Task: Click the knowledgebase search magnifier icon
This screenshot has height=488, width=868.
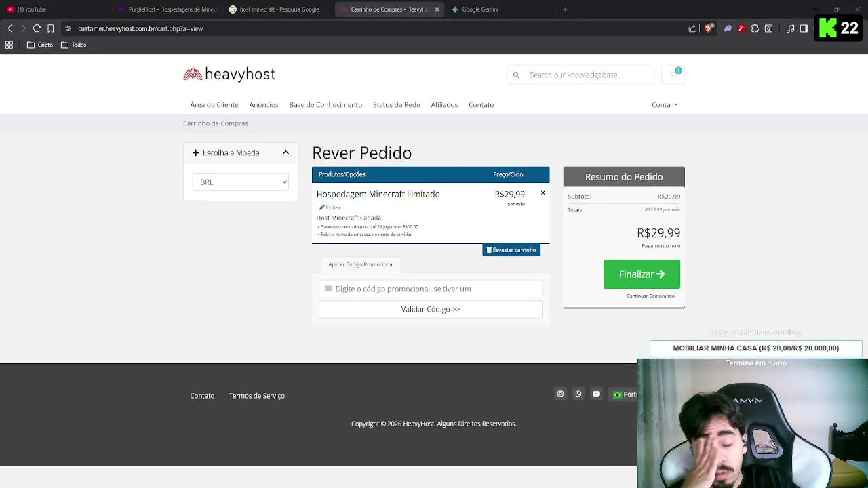Action: pyautogui.click(x=516, y=75)
